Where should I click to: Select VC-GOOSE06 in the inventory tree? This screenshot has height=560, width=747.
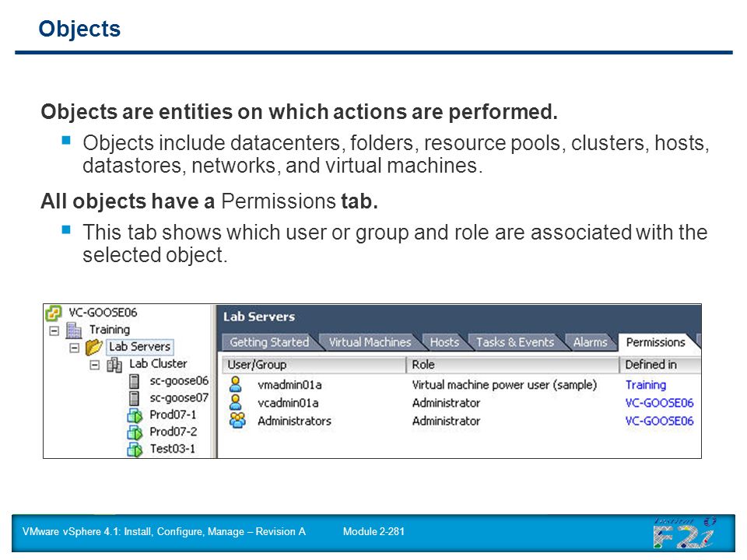103,313
